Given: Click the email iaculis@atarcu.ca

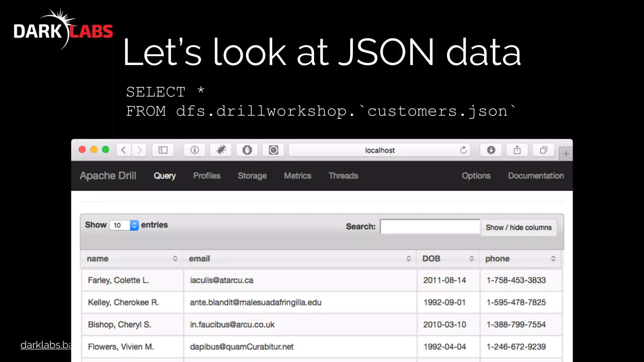Looking at the screenshot, I should pos(221,280).
